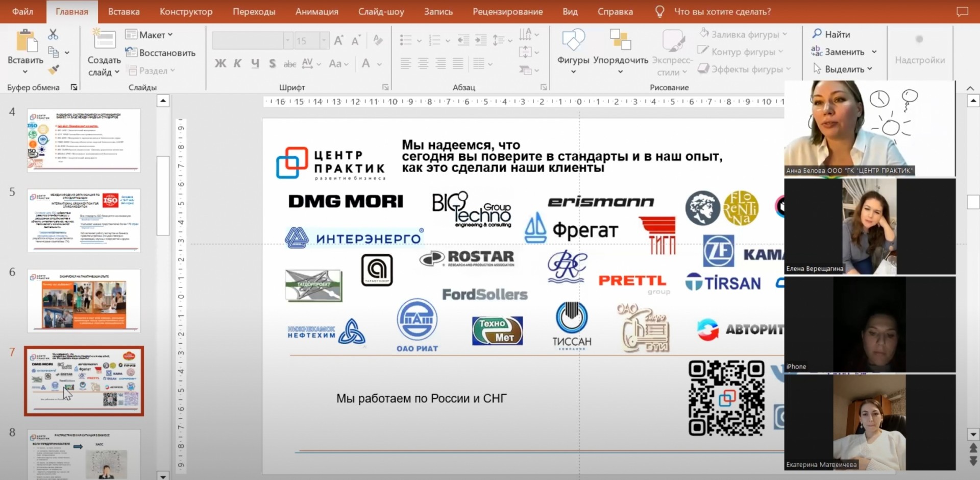Switch to the Слайд-шоу tab
980x480 pixels.
click(x=381, y=11)
